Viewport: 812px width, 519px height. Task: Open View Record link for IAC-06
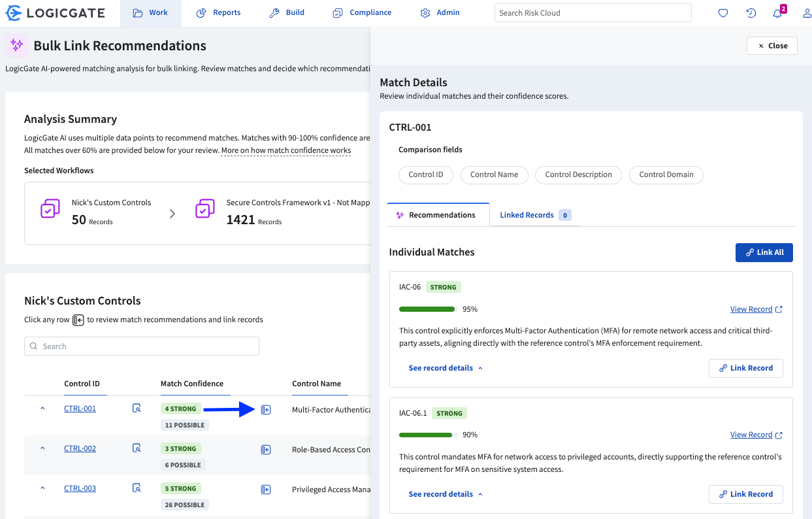point(751,309)
